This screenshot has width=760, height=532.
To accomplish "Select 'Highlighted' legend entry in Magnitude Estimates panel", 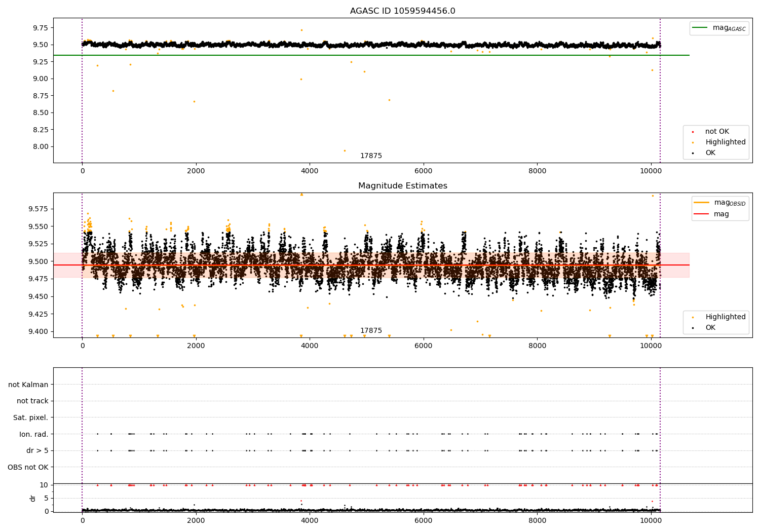I will tap(726, 317).
